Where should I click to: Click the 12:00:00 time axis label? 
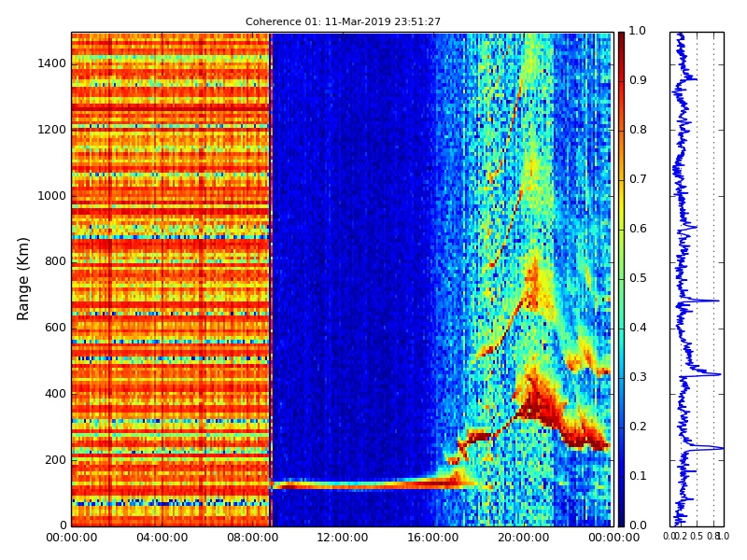(343, 538)
